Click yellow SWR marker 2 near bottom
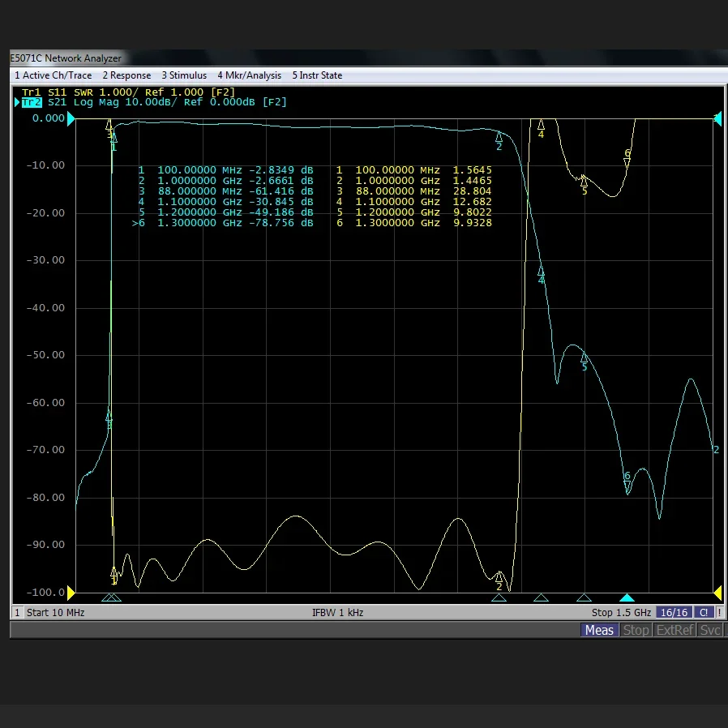The width and height of the screenshot is (728, 728). (x=499, y=581)
